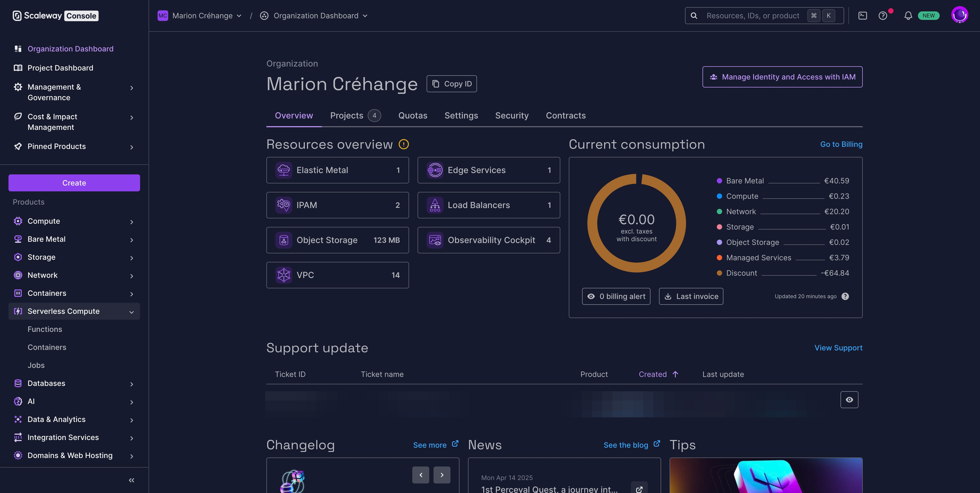980x493 pixels.
Task: Expand the Network products section
Action: pos(74,275)
